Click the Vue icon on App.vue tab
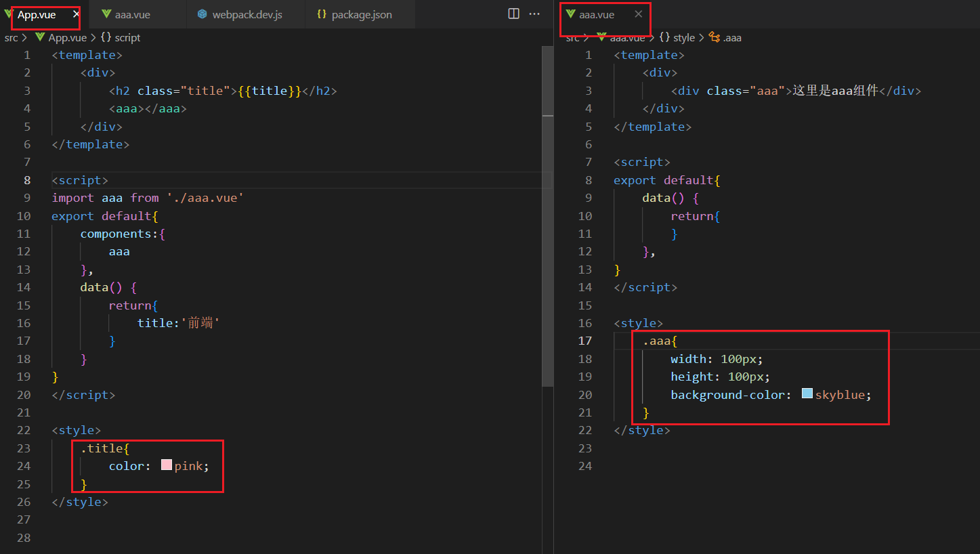The image size is (980, 554). (x=9, y=14)
